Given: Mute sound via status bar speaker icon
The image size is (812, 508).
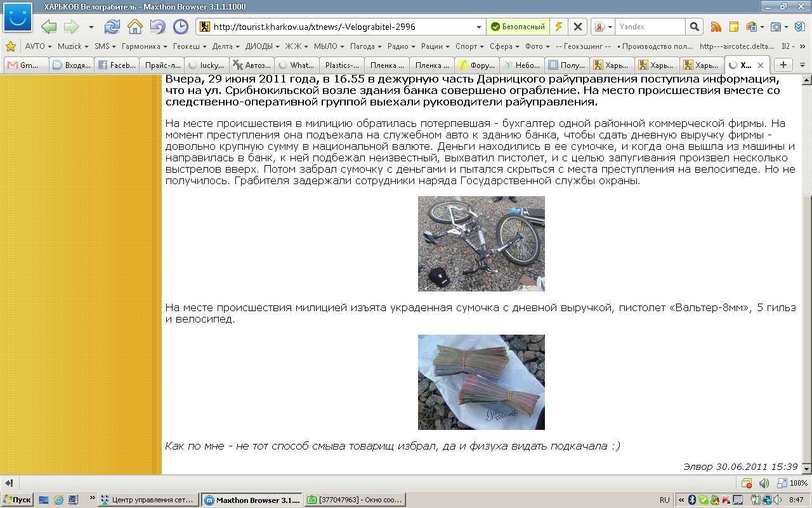Looking at the screenshot, I should click(764, 483).
